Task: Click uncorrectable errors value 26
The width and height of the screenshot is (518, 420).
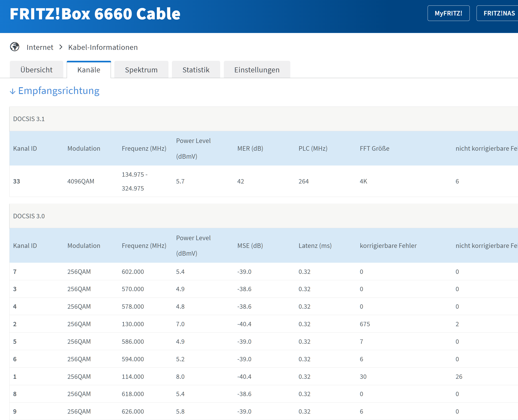Action: point(459,377)
